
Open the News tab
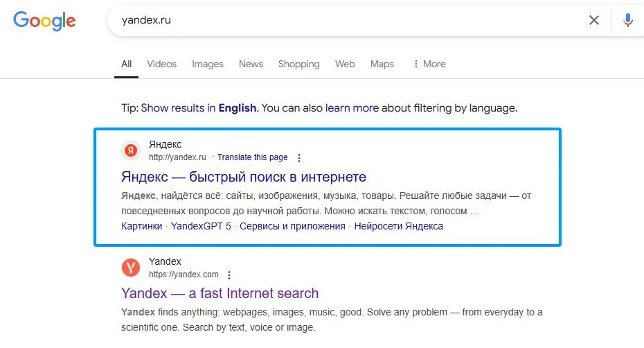pos(251,64)
